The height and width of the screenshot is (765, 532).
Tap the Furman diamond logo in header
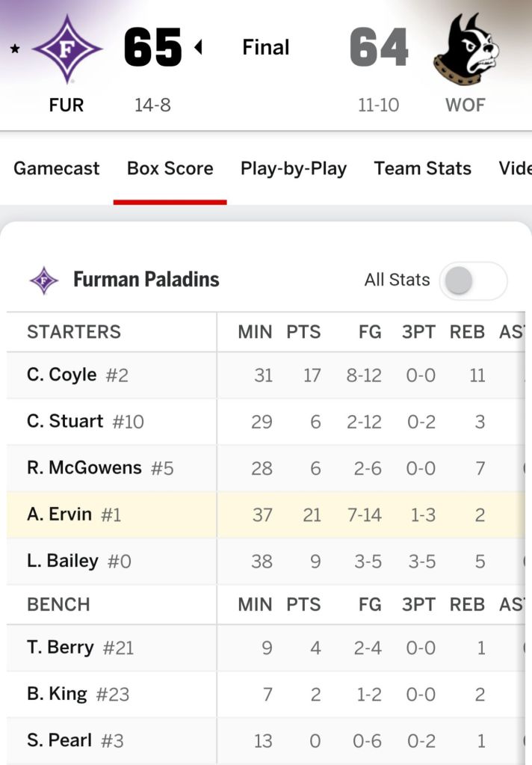pyautogui.click(x=66, y=49)
